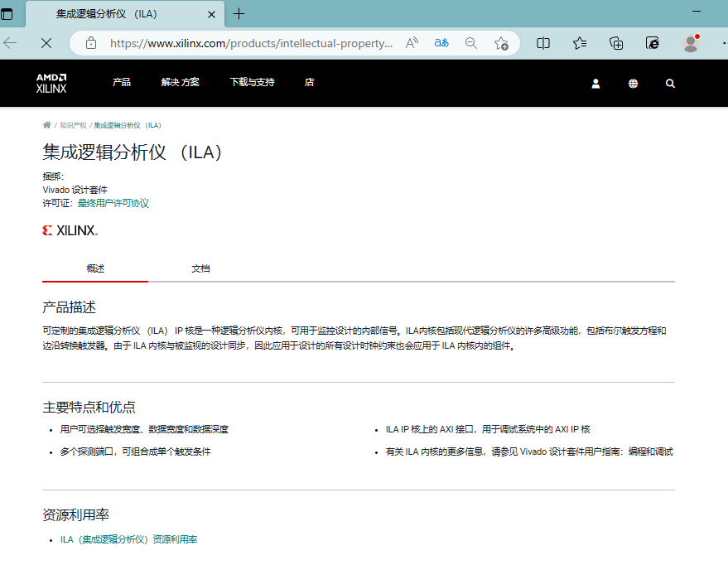Viewport: 728px width, 565px height.
Task: Click the xilinx.com address bar URL
Action: pos(251,43)
